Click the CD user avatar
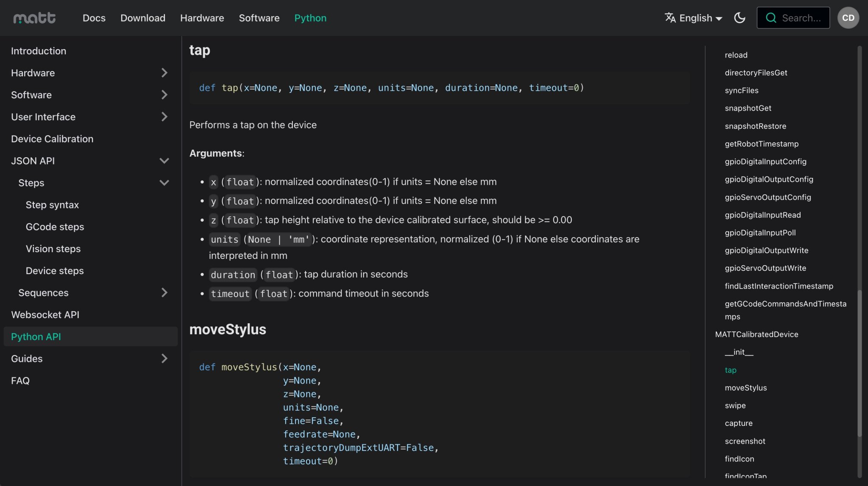868x486 pixels. coord(848,17)
